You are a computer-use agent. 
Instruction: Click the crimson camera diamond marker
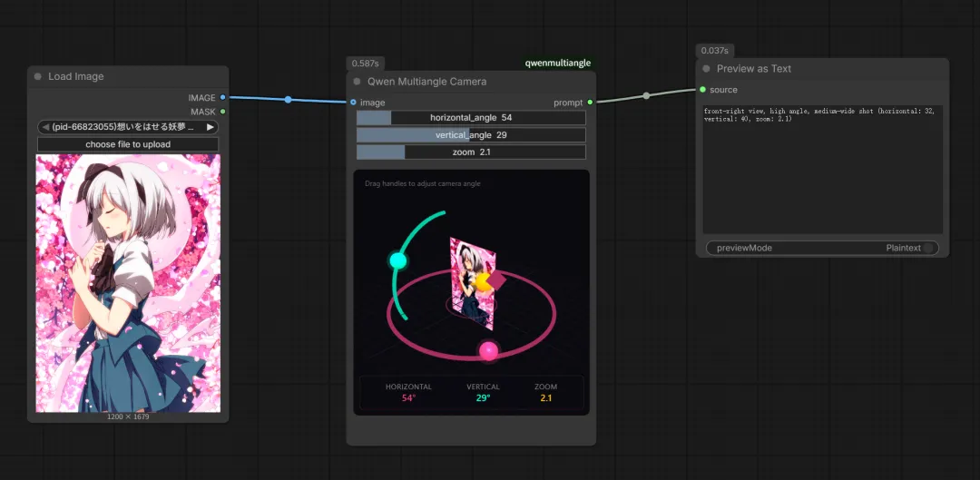pos(495,280)
